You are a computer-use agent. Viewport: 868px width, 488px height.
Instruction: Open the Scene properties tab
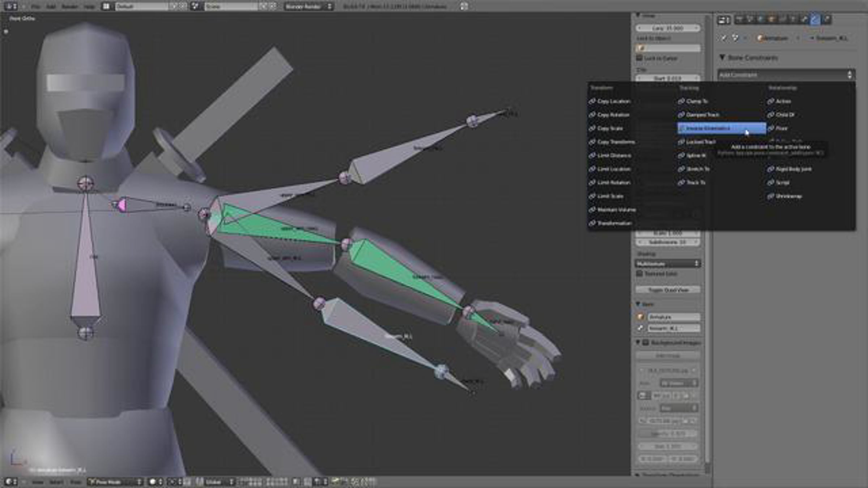[750, 20]
